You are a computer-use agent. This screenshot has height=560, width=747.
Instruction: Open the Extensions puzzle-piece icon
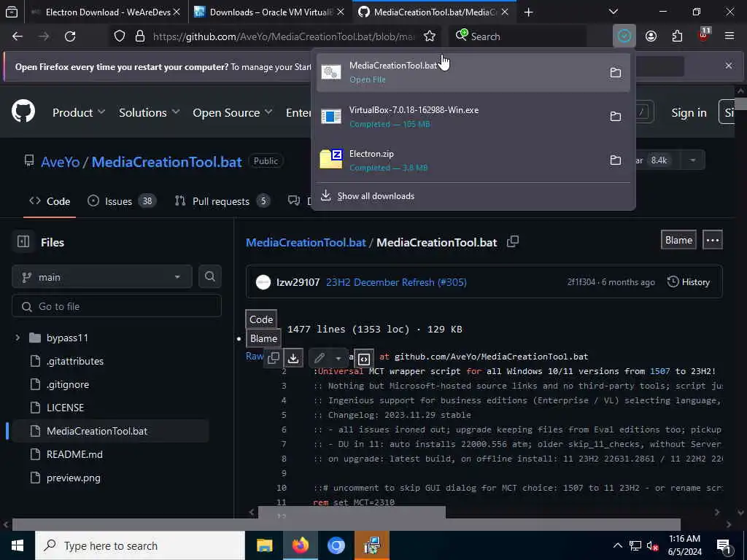click(677, 36)
